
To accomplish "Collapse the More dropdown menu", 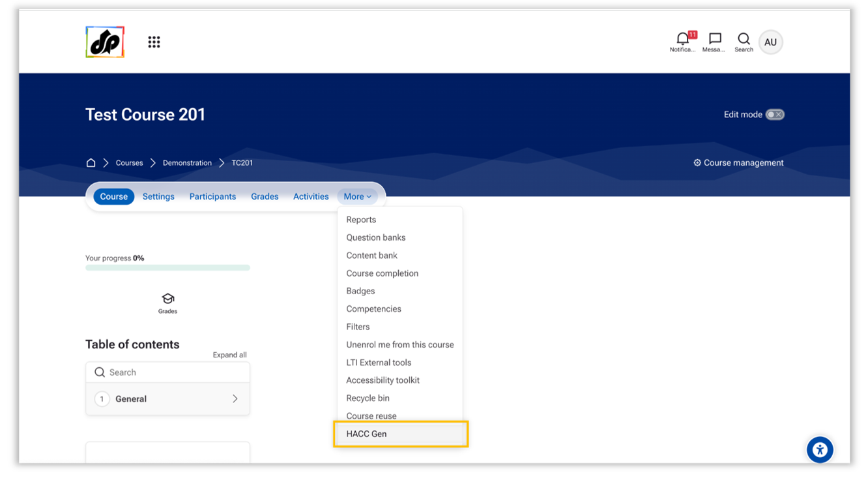I will pyautogui.click(x=357, y=196).
